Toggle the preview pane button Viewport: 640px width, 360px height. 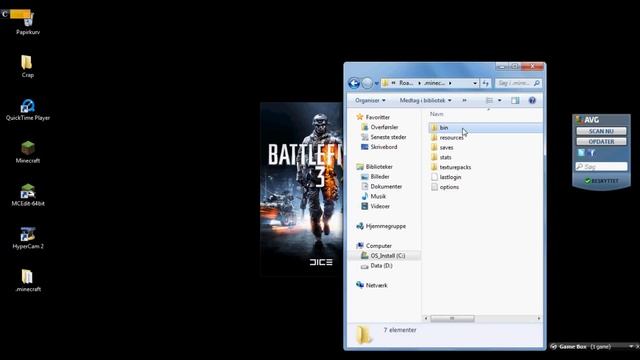pos(515,100)
